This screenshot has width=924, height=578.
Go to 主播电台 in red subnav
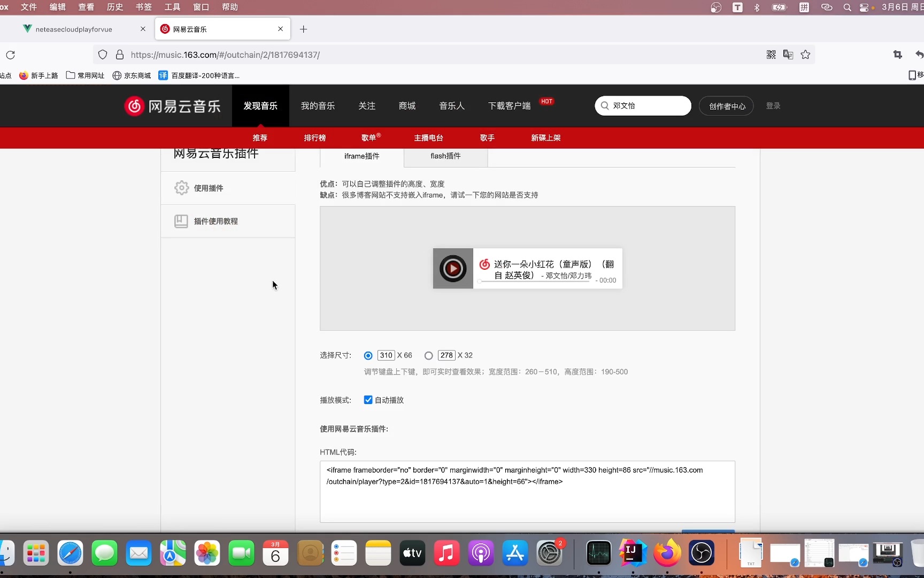(429, 138)
